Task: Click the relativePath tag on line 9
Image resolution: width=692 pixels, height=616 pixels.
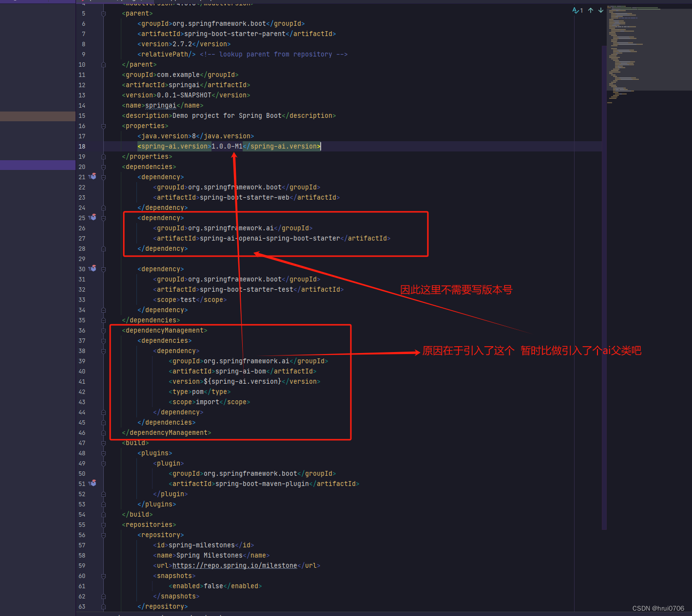Action: point(167,54)
